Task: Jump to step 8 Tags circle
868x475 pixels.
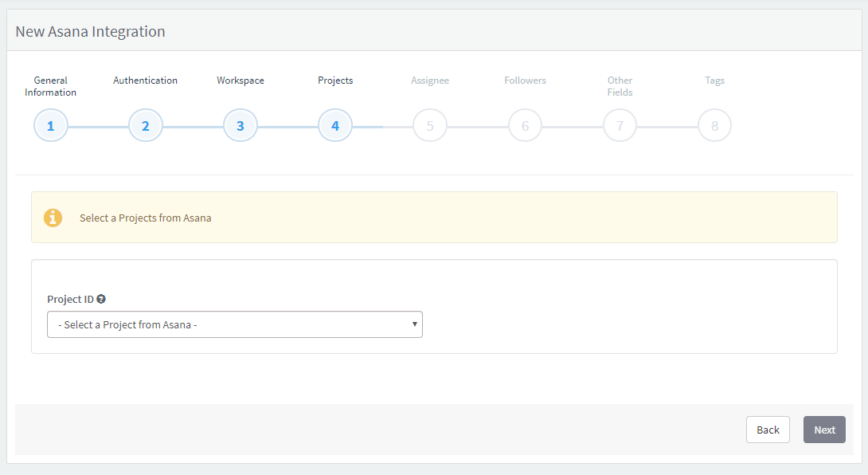Action: click(714, 125)
